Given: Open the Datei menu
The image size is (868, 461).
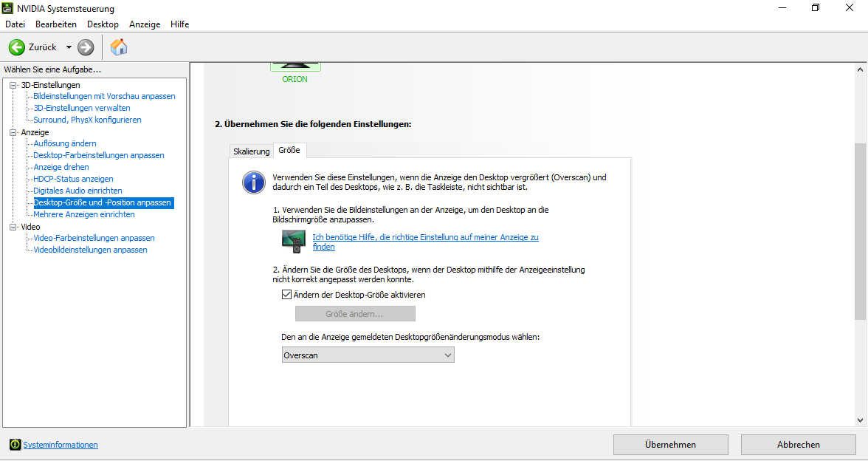Looking at the screenshot, I should click(x=15, y=24).
